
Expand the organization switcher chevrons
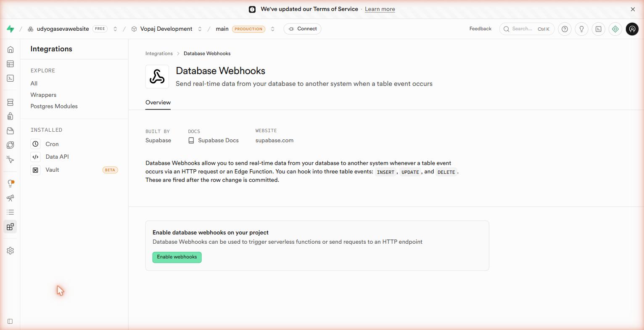[115, 29]
